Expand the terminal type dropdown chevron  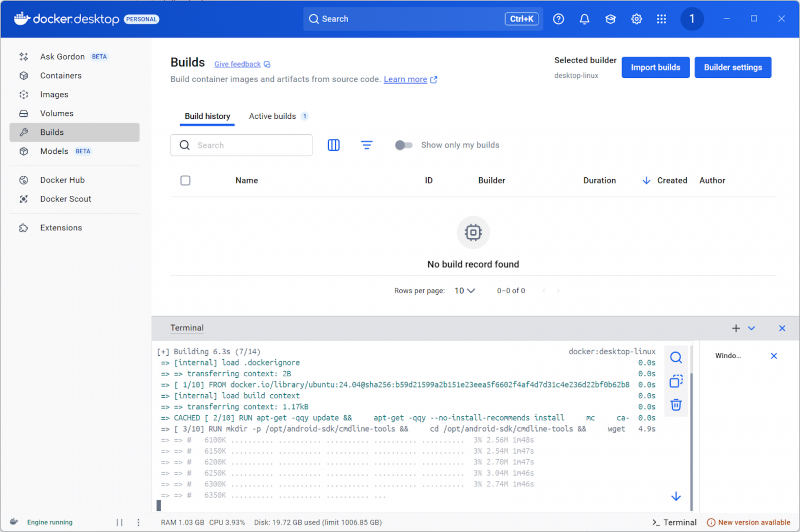point(751,328)
